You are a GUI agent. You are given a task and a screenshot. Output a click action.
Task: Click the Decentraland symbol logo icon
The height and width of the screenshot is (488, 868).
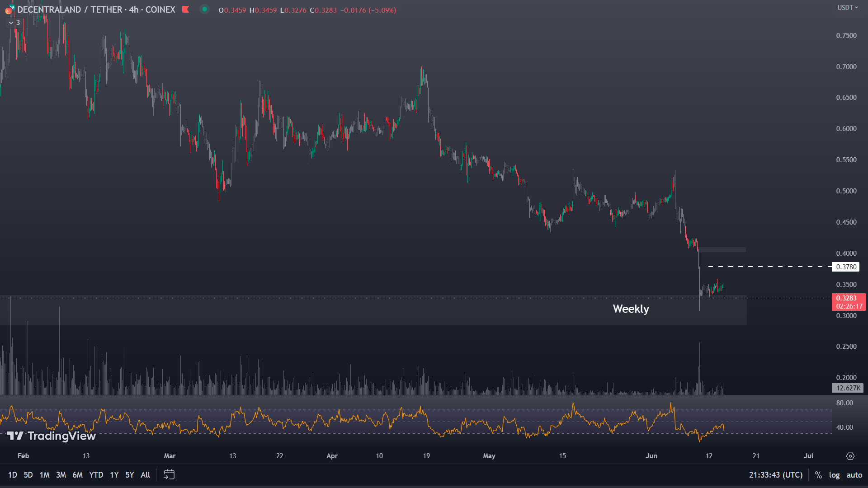[9, 9]
